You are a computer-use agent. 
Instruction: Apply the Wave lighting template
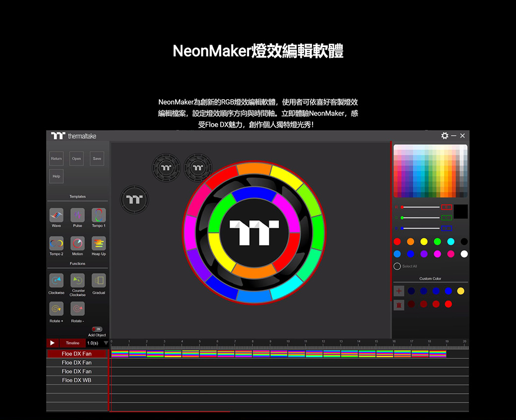[x=56, y=215]
